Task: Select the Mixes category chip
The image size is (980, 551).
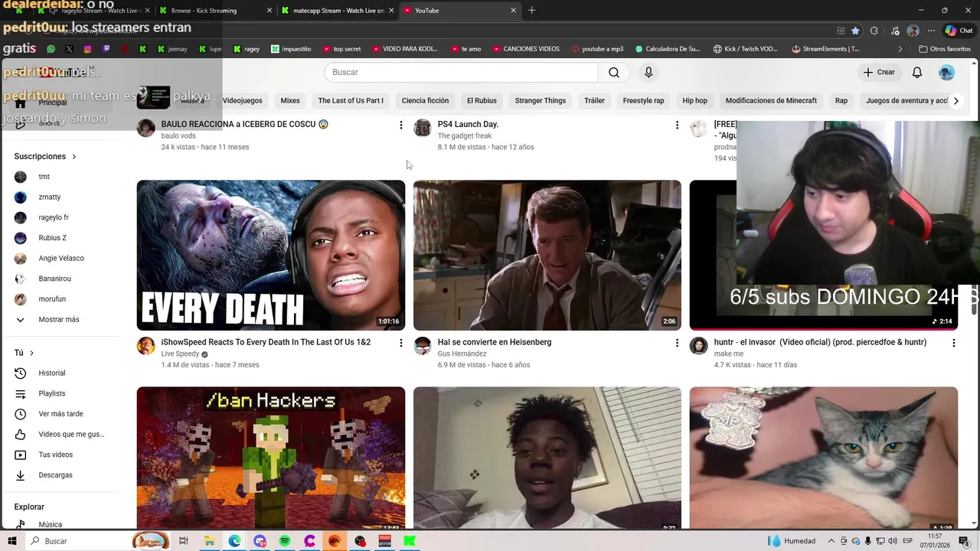Action: (290, 100)
